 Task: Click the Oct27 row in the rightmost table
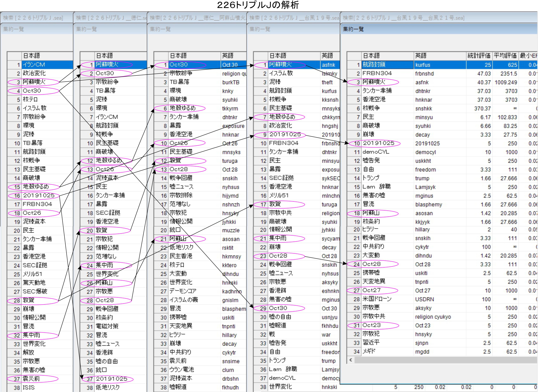coord(372,290)
